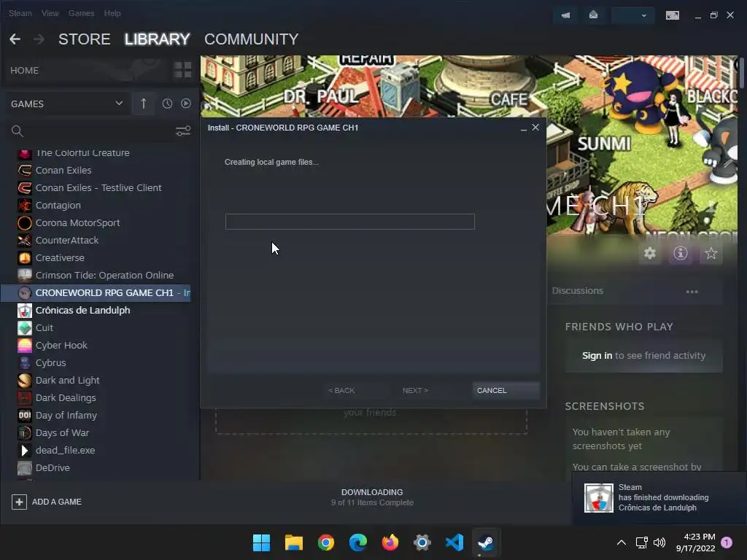The width and height of the screenshot is (747, 560).
Task: Open Visual Studio Code from taskbar
Action: pyautogui.click(x=454, y=542)
